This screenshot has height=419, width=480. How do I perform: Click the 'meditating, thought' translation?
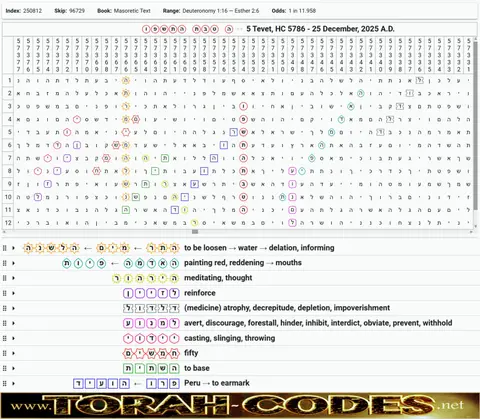pos(218,278)
